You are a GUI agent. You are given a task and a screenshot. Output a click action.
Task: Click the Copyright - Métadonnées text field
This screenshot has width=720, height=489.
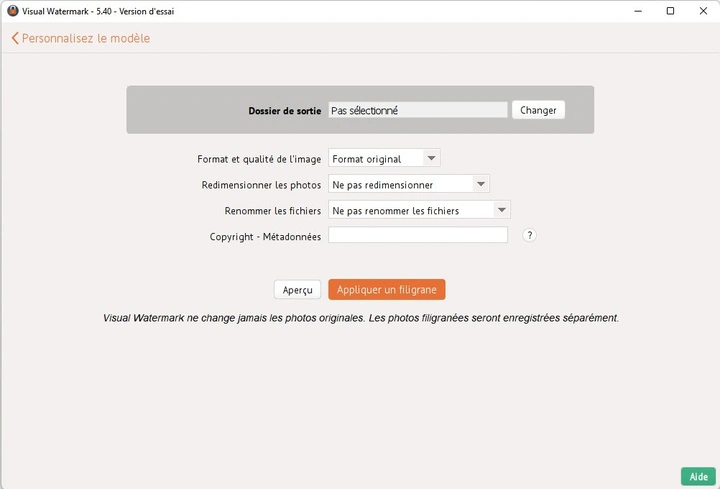point(418,235)
